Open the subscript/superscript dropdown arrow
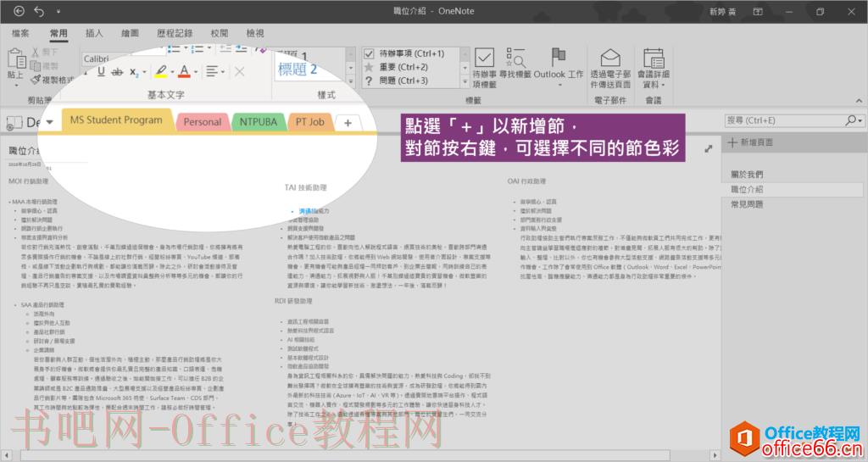Viewport: 868px width, 462px height. (x=144, y=72)
